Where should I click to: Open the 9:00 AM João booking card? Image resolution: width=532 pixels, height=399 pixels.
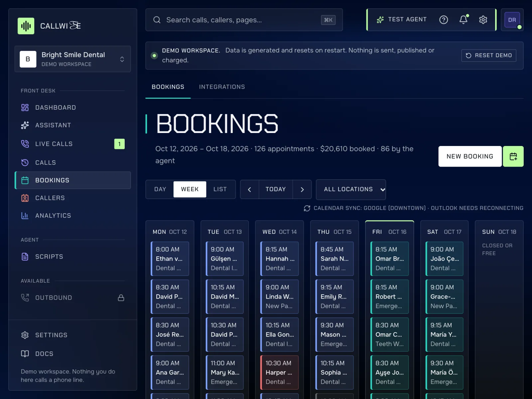pos(445,259)
